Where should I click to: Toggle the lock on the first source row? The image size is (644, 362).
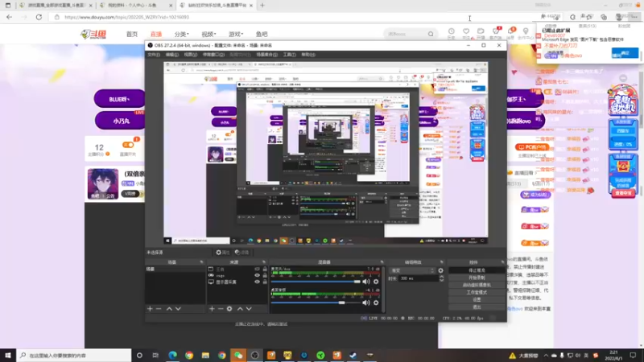tap(265, 269)
